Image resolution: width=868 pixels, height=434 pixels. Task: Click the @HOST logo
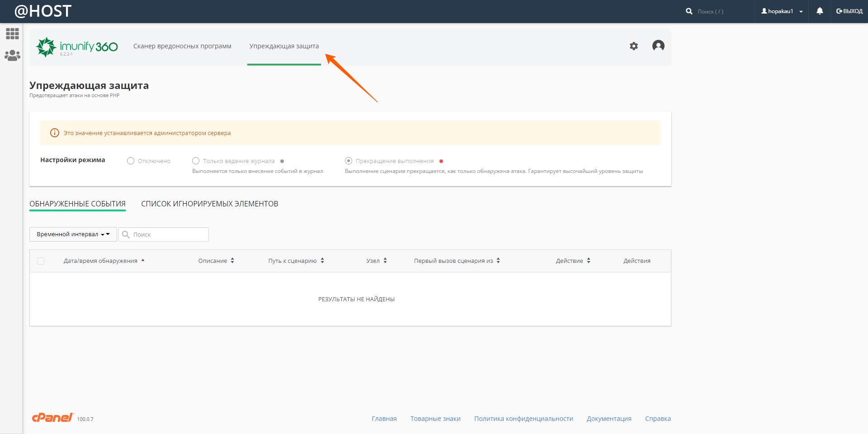(x=43, y=11)
